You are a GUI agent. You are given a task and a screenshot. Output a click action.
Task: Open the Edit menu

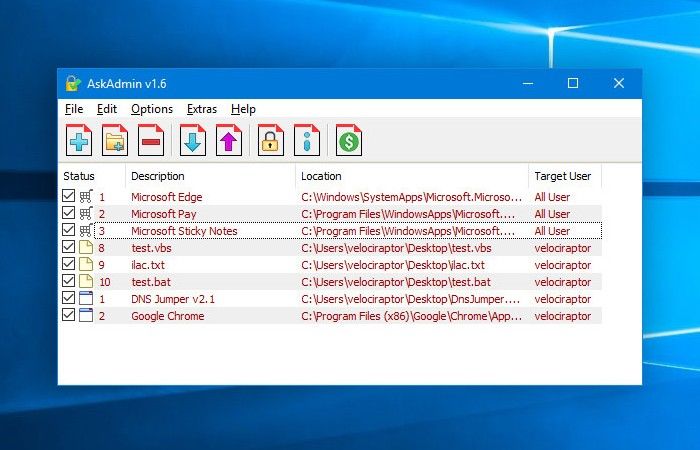tap(107, 109)
